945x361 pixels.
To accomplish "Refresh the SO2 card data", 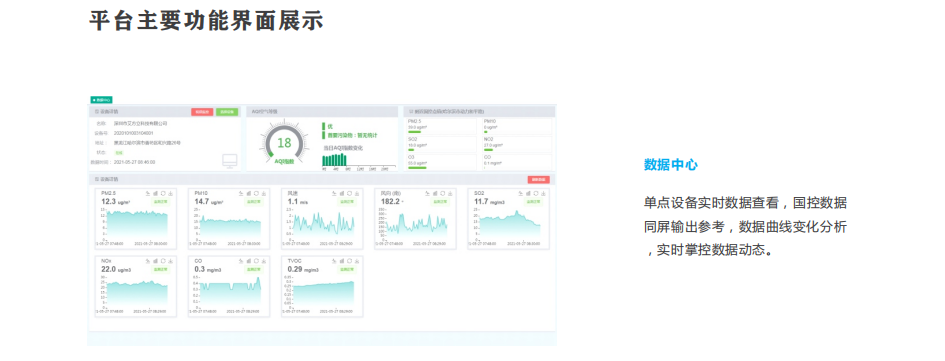I will (x=536, y=193).
